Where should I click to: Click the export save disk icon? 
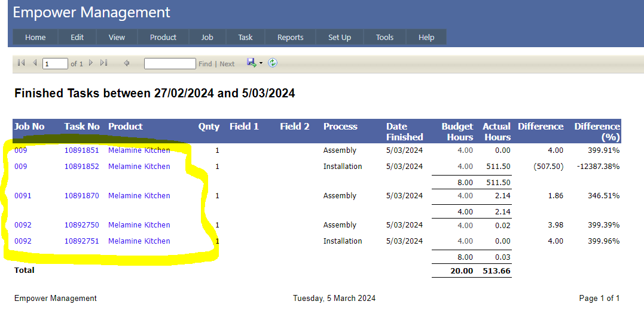coord(251,63)
